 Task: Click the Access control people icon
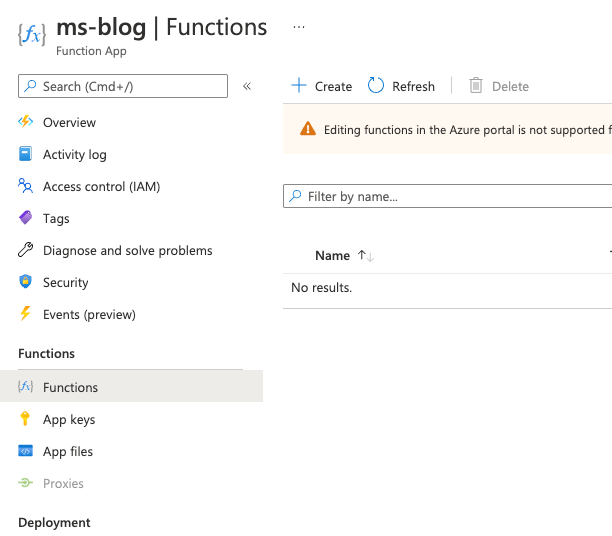click(x=26, y=186)
